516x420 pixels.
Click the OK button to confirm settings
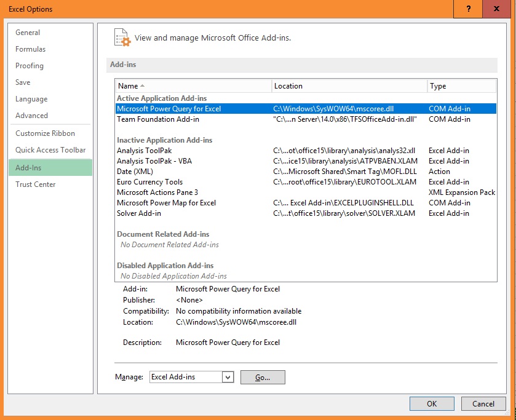coord(431,403)
